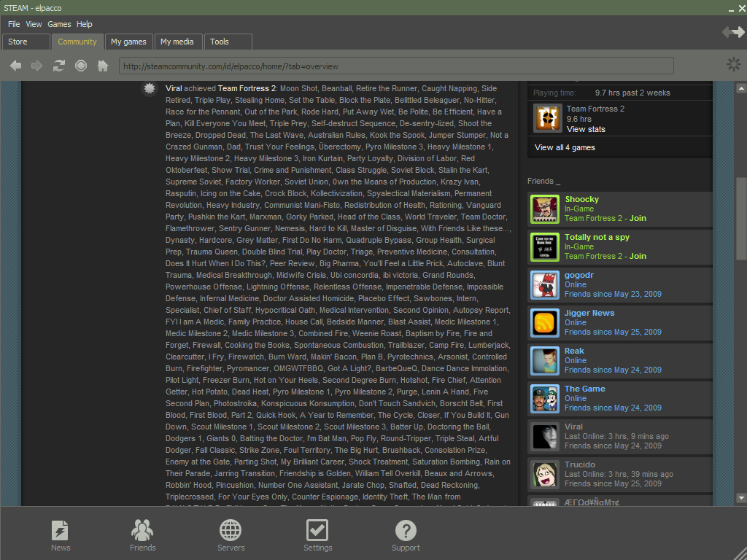This screenshot has width=747, height=560.
Task: Click the Friends section heading
Action: tap(543, 181)
